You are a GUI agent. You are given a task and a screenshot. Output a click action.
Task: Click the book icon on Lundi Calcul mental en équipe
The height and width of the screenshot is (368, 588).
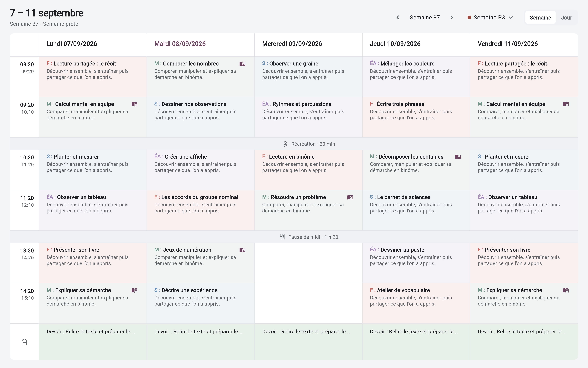[x=134, y=104]
